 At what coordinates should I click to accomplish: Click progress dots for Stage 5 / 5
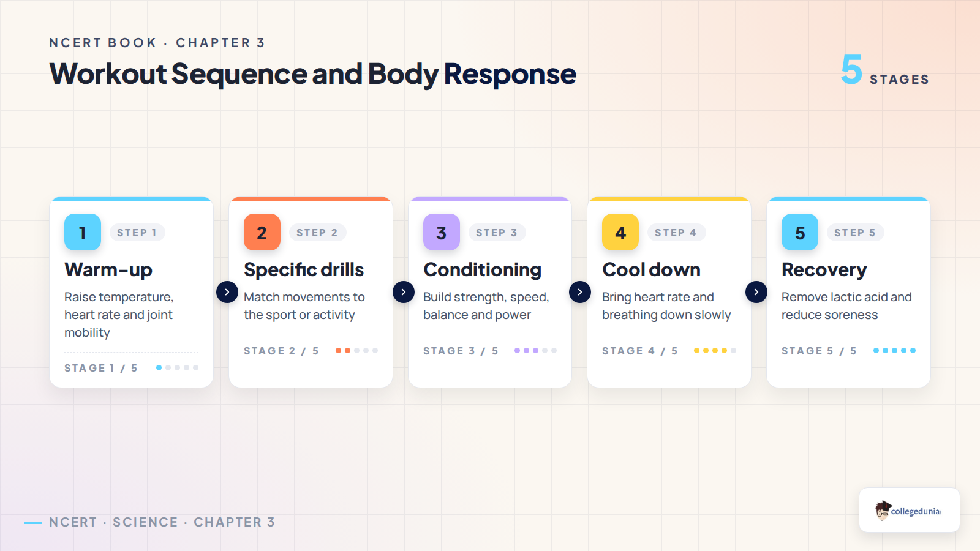pos(894,351)
